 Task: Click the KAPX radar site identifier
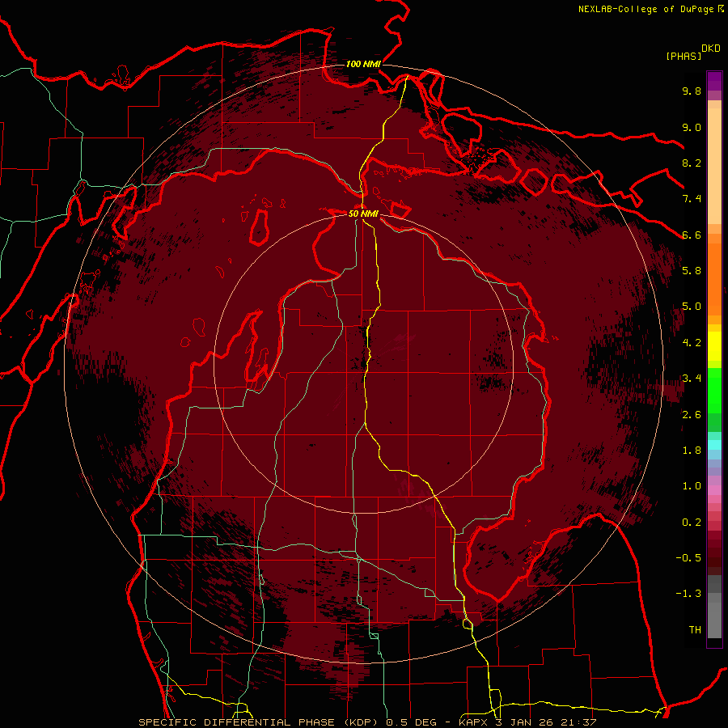tap(473, 722)
